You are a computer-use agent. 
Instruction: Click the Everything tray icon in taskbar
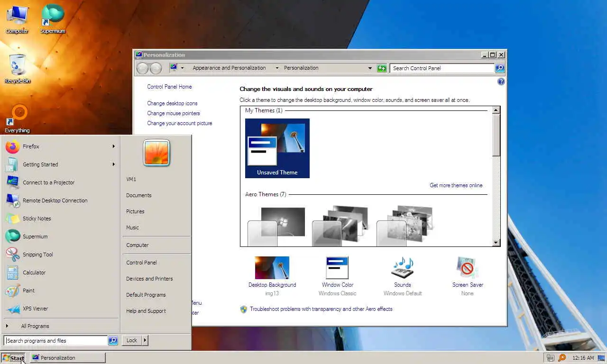[562, 358]
